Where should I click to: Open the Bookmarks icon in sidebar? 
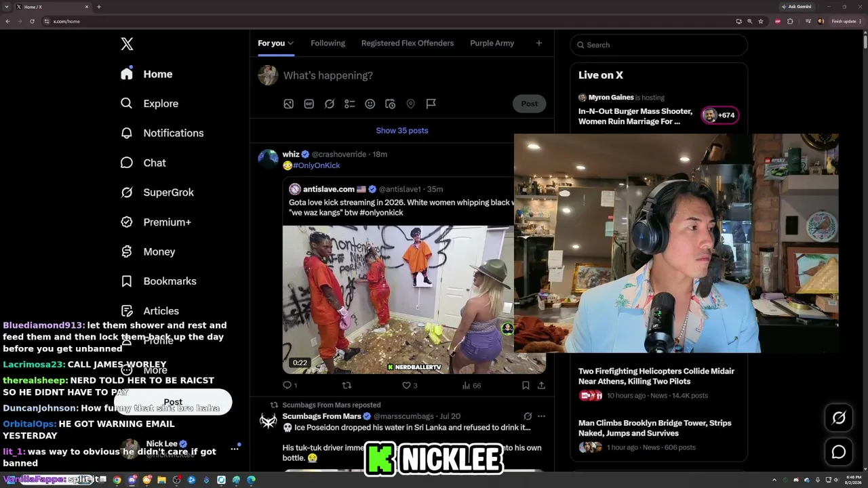click(x=127, y=281)
